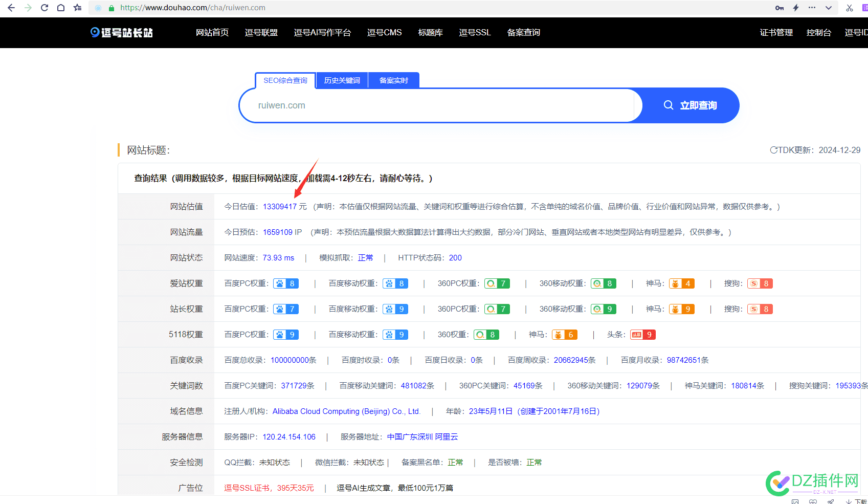Click 站长权重 百度PC权重 badge 7
This screenshot has height=504, width=868.
coord(286,309)
